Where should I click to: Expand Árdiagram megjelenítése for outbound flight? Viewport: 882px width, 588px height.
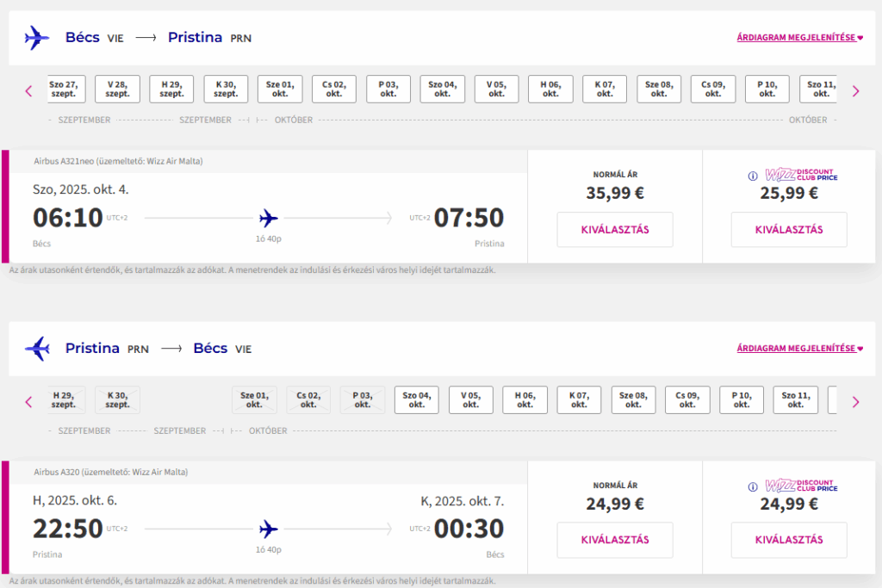[x=799, y=38]
